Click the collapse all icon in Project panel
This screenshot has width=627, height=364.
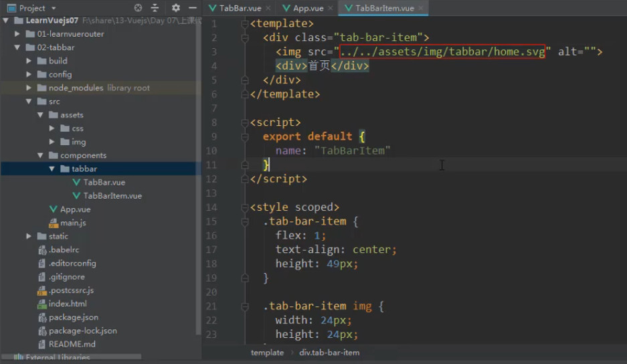pyautogui.click(x=155, y=7)
